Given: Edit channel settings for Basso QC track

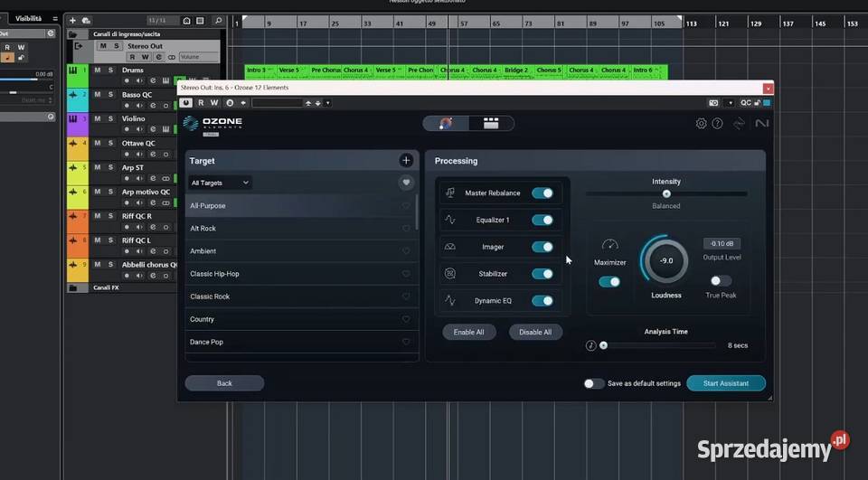Looking at the screenshot, I should coord(153,105).
